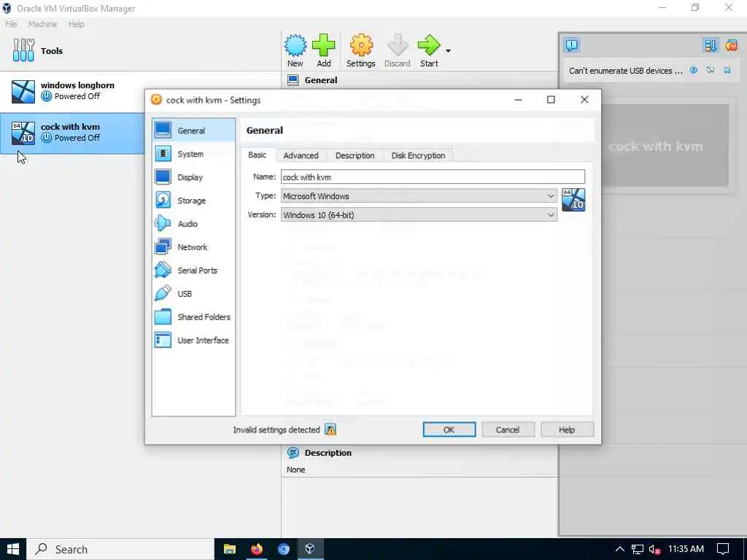Open the Start button dropdown arrow

[449, 50]
